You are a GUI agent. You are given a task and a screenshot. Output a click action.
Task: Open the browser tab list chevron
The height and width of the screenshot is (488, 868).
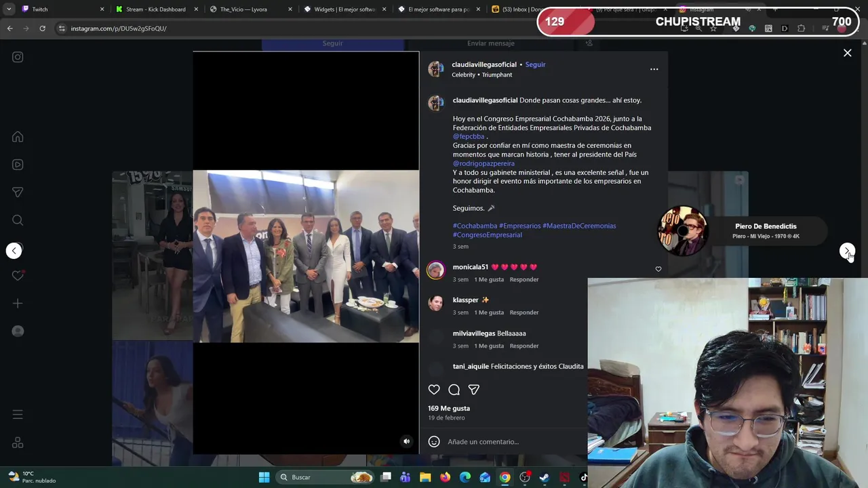point(9,9)
